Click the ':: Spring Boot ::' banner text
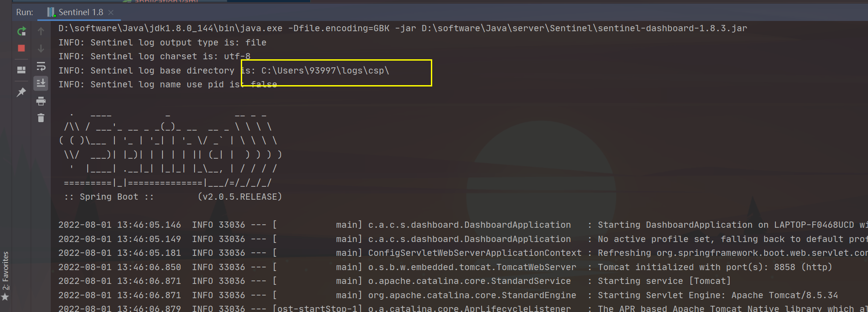Viewport: 868px width, 312px height. click(x=109, y=197)
